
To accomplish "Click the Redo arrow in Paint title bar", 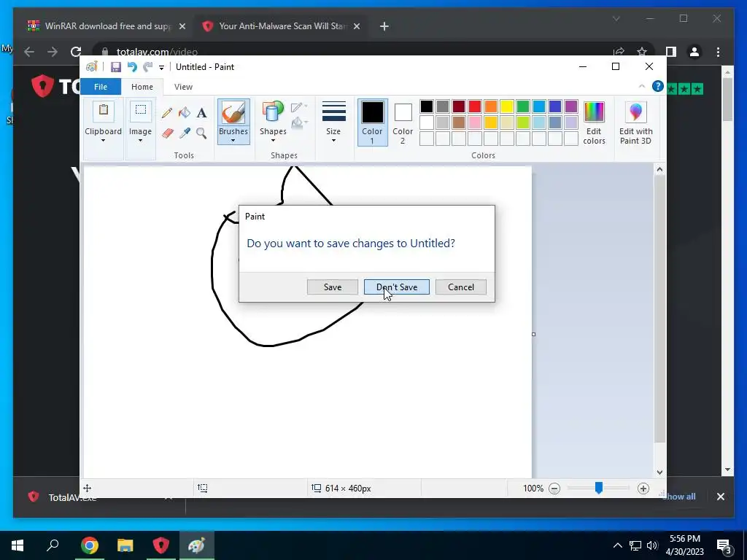I will point(147,67).
